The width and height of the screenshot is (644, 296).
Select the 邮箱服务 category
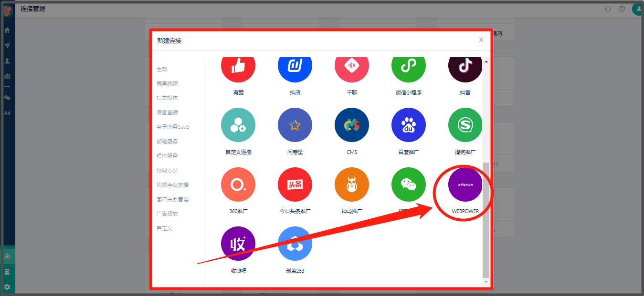click(x=167, y=142)
